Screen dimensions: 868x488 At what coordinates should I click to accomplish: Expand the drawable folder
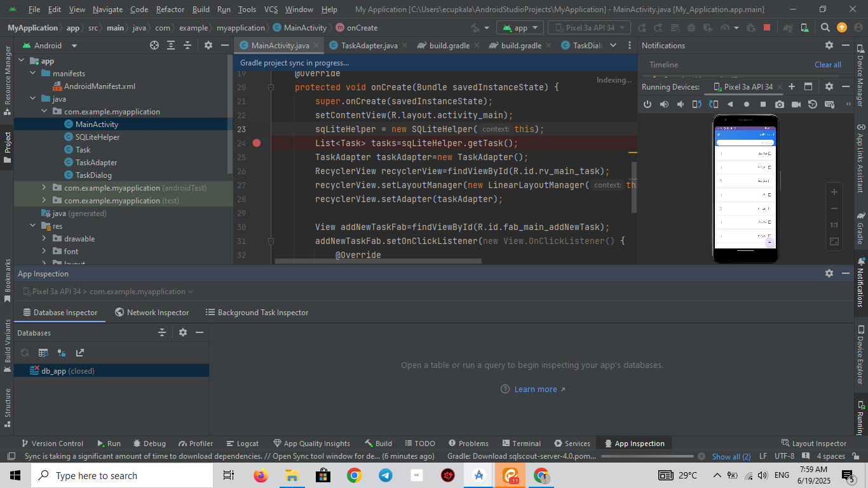click(44, 239)
